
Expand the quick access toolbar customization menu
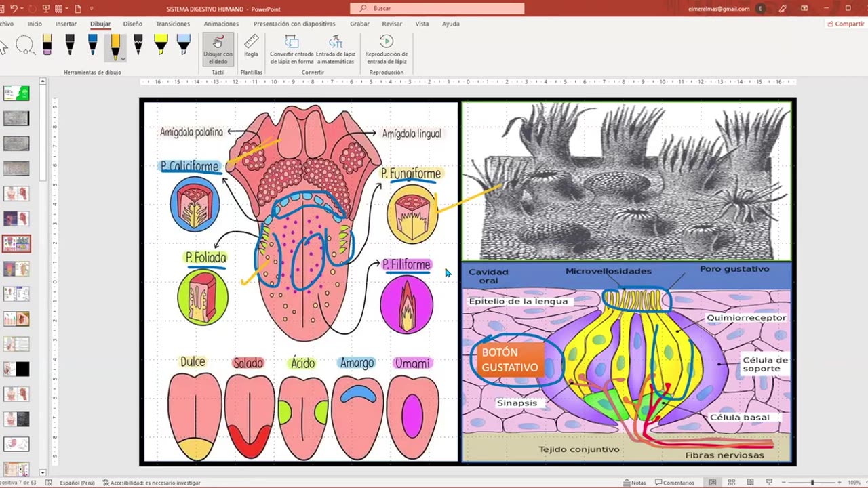(92, 9)
